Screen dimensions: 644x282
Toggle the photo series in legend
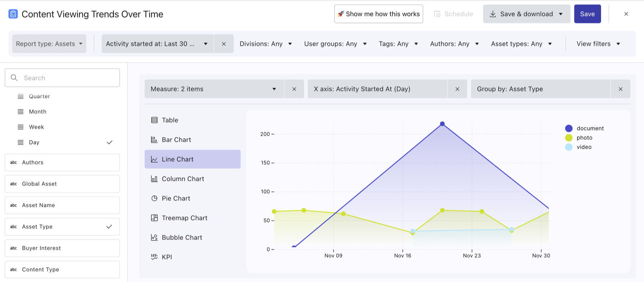click(579, 138)
